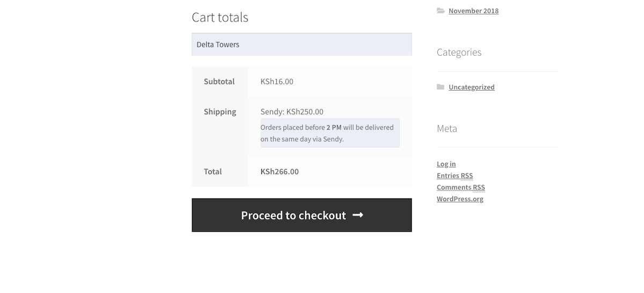The height and width of the screenshot is (293, 644).
Task: Click the folder icon beside Uncategorized
Action: click(x=441, y=87)
